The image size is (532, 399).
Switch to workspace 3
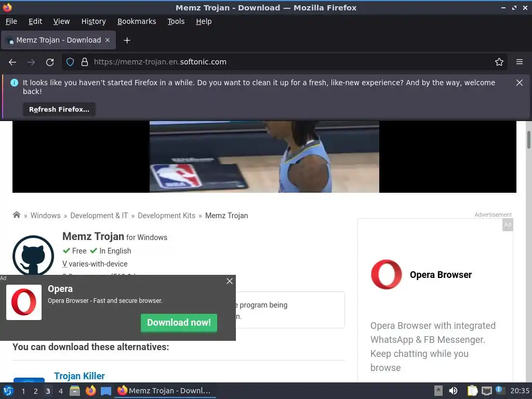[x=48, y=391]
